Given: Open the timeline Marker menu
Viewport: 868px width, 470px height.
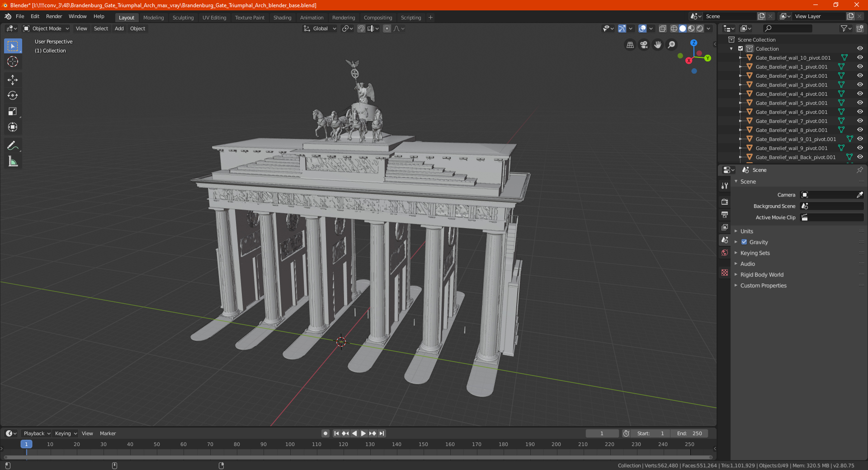Looking at the screenshot, I should pyautogui.click(x=108, y=433).
